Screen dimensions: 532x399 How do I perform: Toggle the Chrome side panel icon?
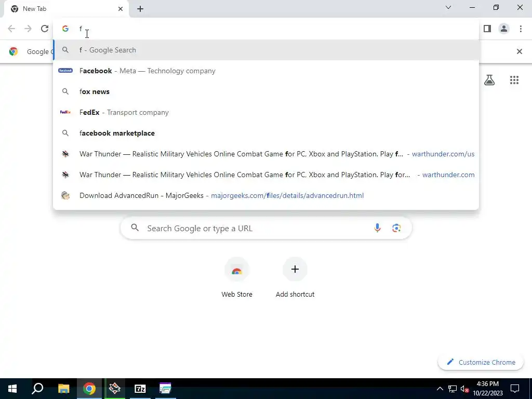[x=487, y=29]
